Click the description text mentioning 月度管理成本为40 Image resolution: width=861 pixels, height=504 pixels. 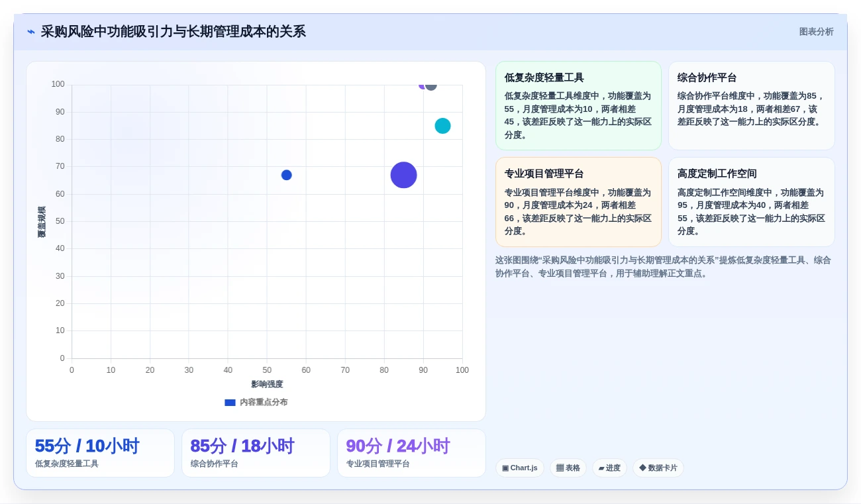[x=751, y=212]
